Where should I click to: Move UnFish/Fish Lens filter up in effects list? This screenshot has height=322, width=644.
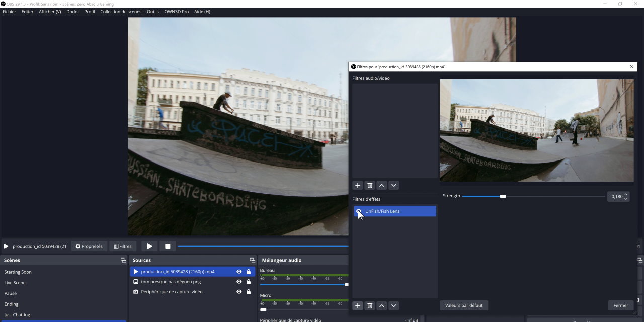(x=382, y=305)
